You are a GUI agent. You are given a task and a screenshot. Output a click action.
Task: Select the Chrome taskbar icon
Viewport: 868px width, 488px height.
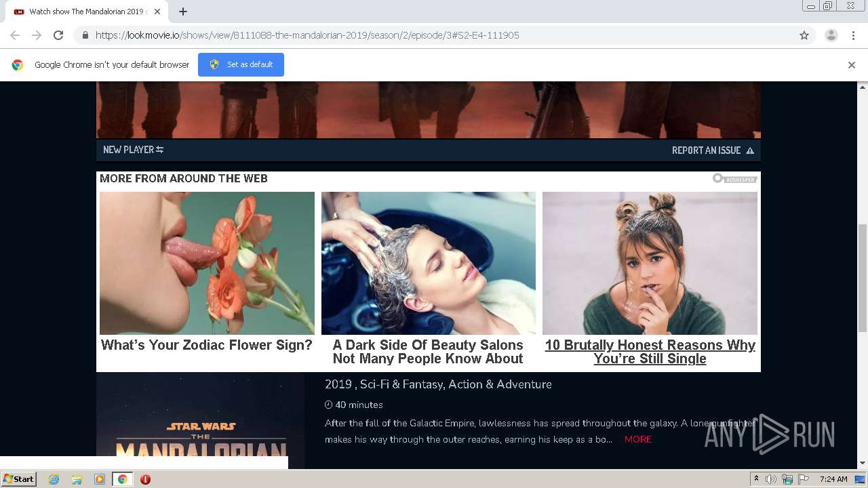tap(123, 479)
